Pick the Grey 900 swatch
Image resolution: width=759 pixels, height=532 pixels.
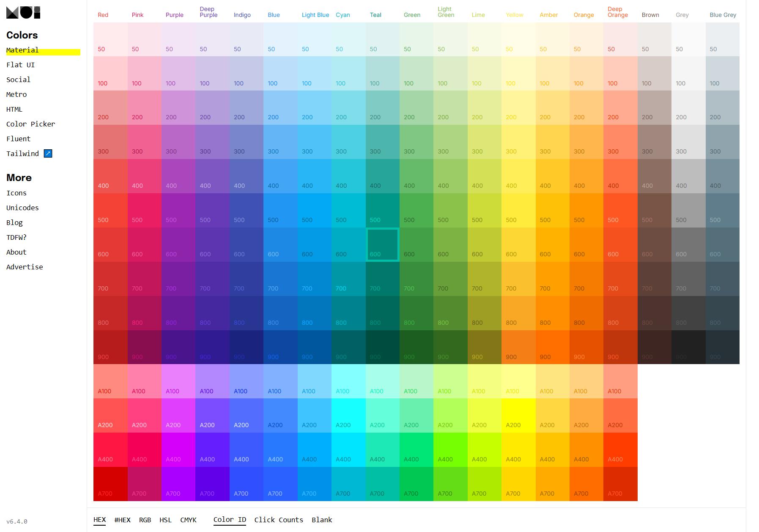tap(688, 347)
